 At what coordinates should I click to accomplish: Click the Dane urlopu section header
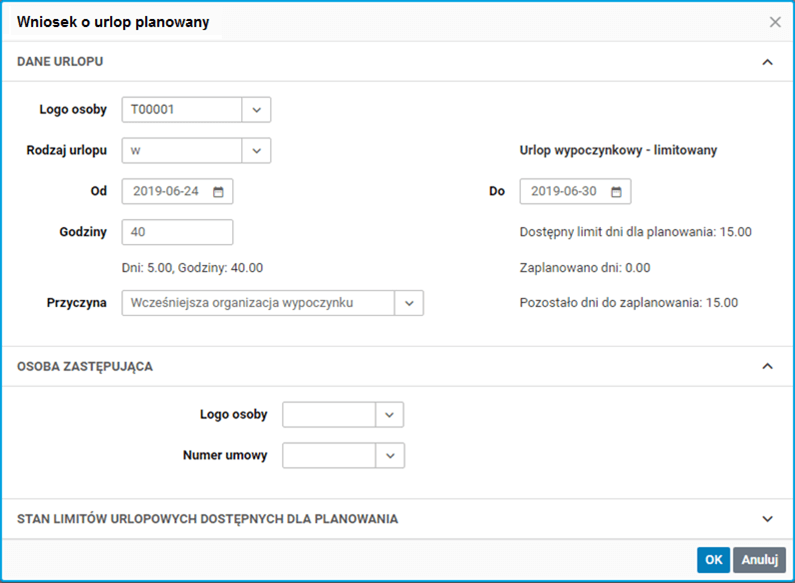point(60,62)
